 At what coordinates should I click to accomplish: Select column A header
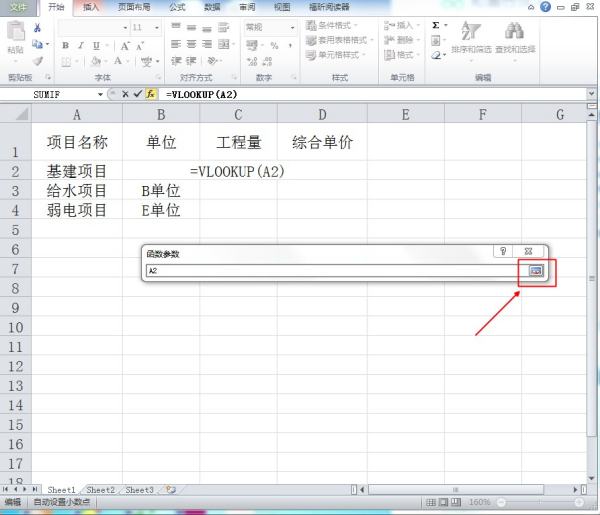pos(77,114)
